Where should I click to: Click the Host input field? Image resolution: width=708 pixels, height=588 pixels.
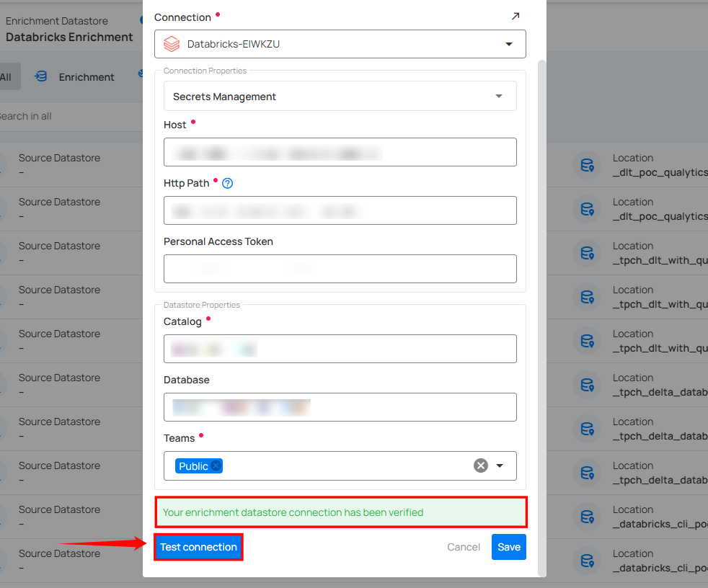[340, 152]
